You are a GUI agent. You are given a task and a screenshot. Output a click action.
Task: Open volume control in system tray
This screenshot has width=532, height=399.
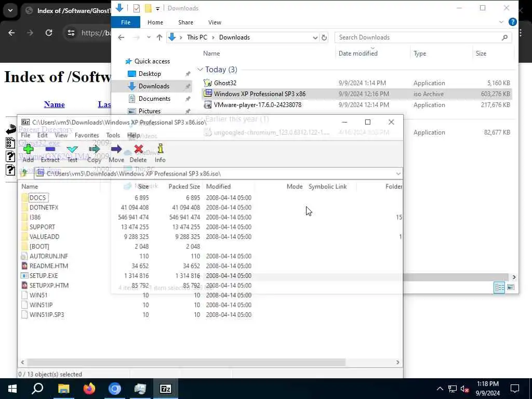click(x=465, y=389)
